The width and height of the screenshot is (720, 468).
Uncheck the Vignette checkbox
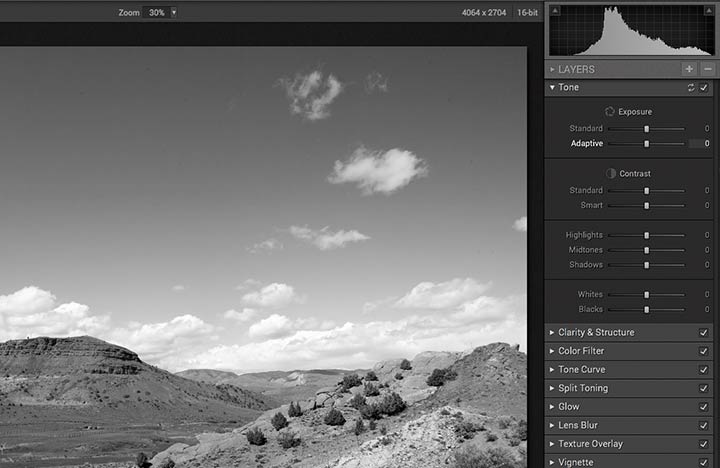pos(703,462)
